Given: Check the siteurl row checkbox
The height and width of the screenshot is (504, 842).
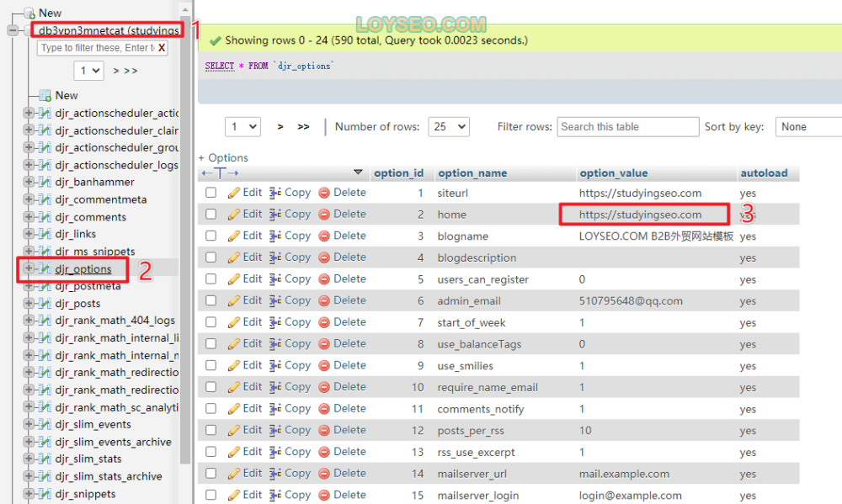Looking at the screenshot, I should [211, 193].
